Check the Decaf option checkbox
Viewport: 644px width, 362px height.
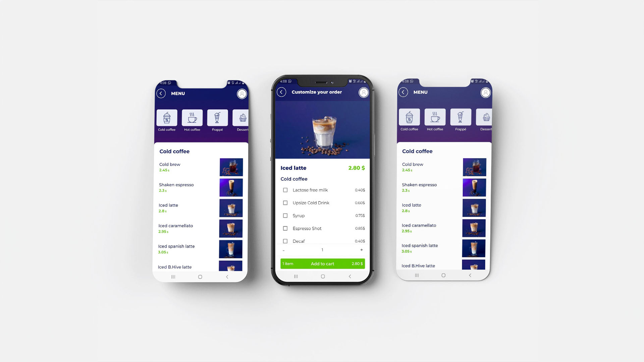pos(285,241)
